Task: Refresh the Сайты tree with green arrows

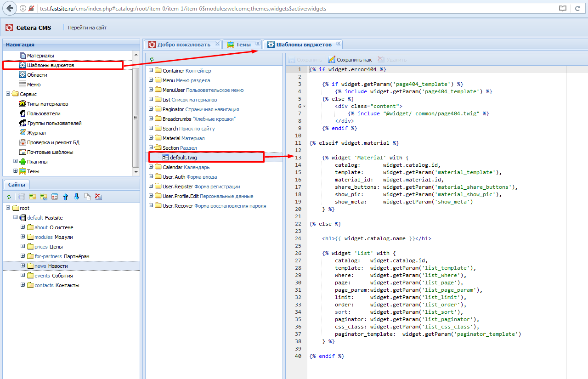Action: click(x=9, y=197)
